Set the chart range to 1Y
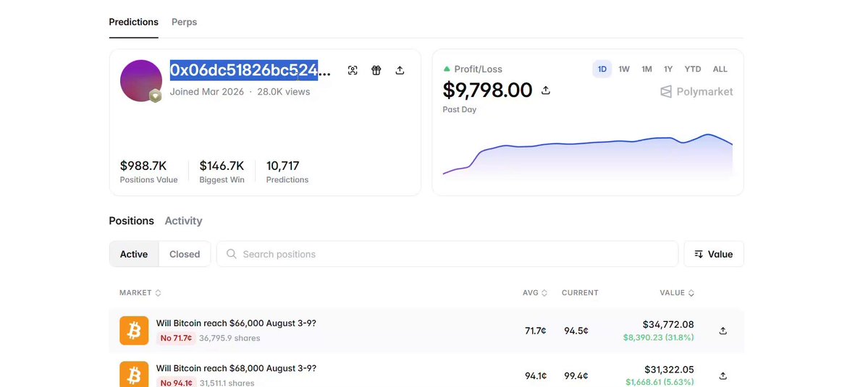 pyautogui.click(x=668, y=69)
